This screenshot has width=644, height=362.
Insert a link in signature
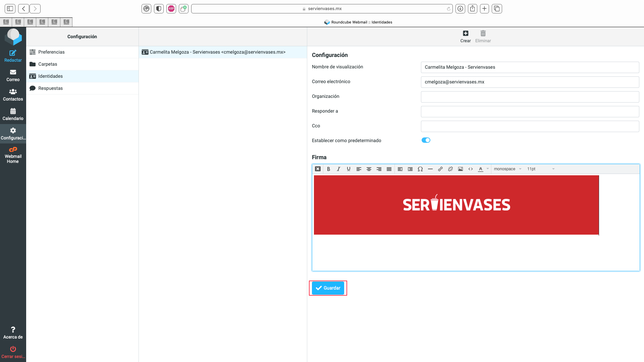coord(440,169)
